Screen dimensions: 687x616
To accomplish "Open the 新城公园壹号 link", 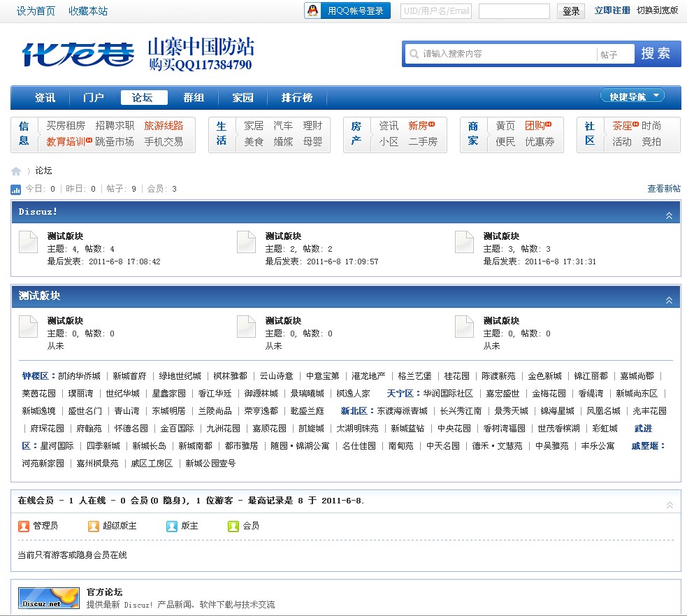I will pos(210,464).
